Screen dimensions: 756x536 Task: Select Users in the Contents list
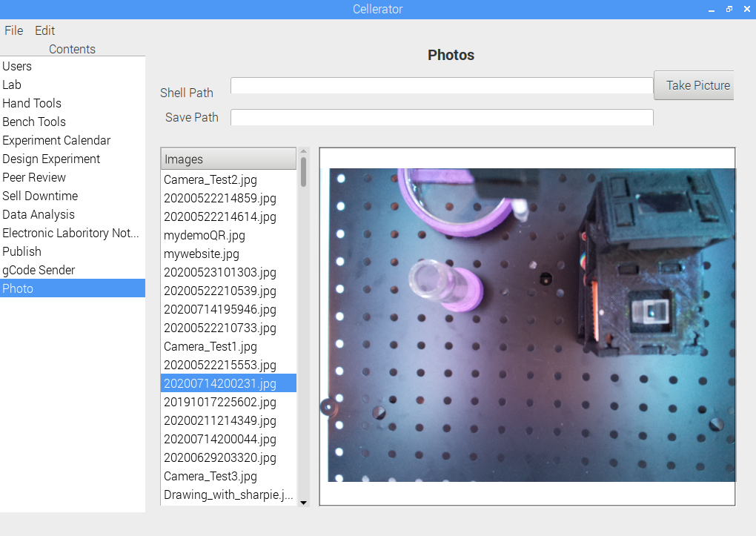click(x=17, y=66)
